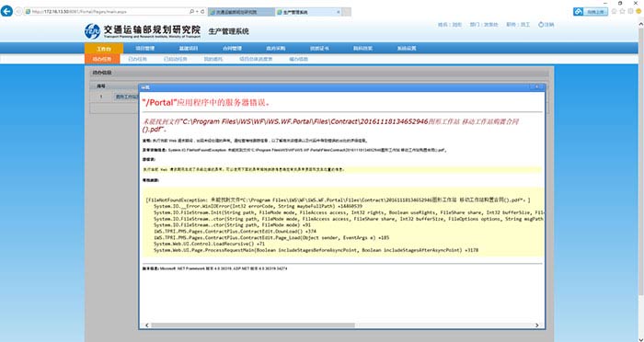Open the browser home icon
The image size is (644, 342).
[x=615, y=12]
